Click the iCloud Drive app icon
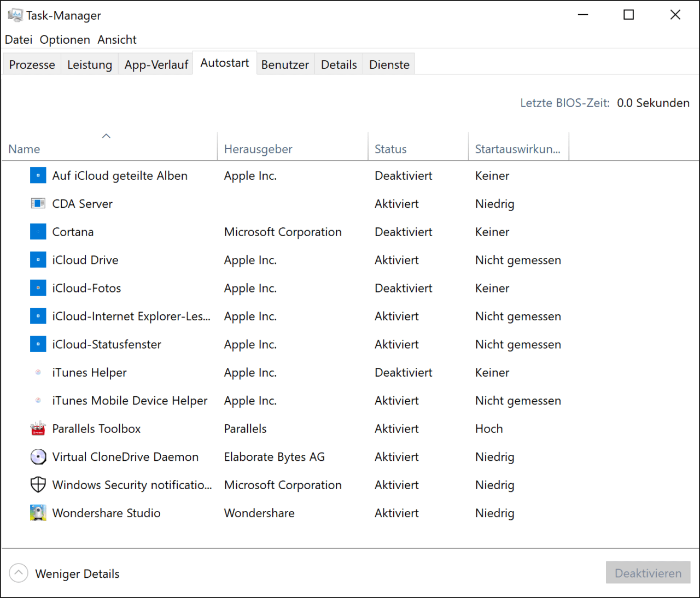Screen dimensions: 700x598 (38, 260)
